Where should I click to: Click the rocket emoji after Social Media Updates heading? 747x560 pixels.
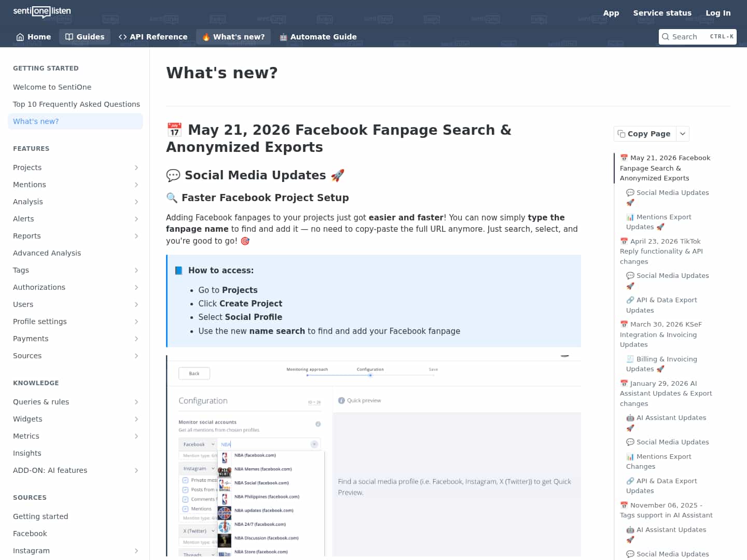point(338,175)
